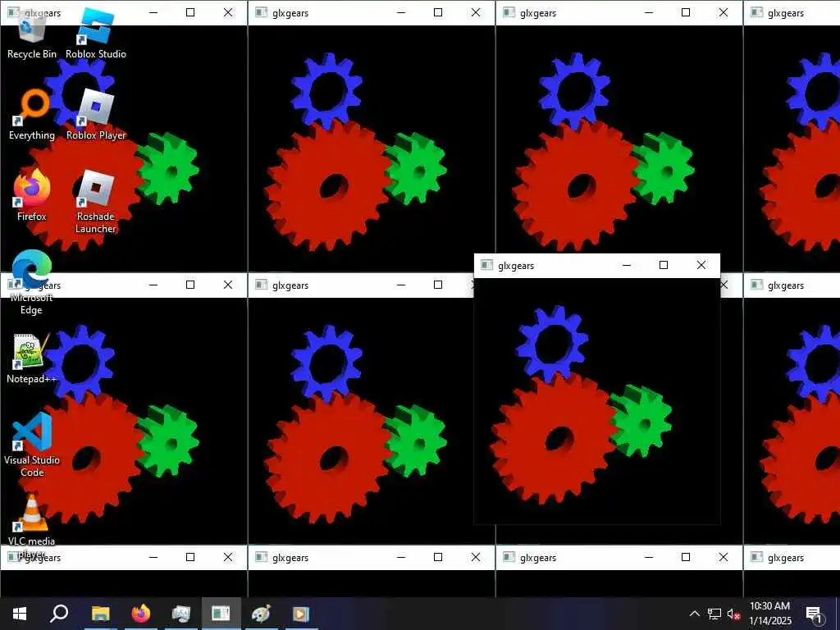The width and height of the screenshot is (840, 630).
Task: Close the front overlapping glxgears window
Action: point(701,265)
